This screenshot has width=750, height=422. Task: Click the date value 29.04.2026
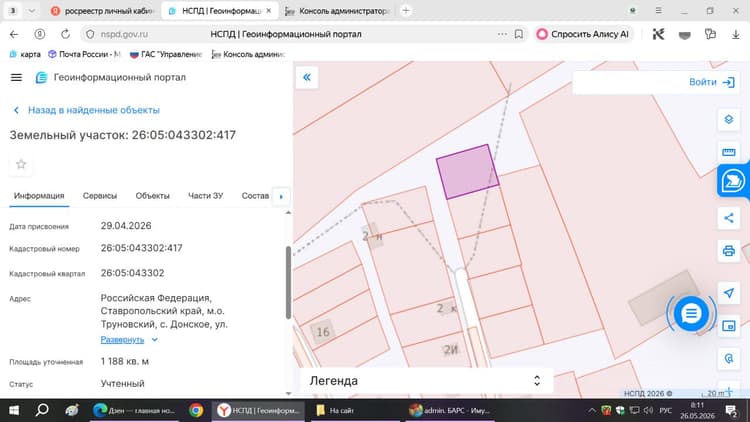pyautogui.click(x=126, y=226)
